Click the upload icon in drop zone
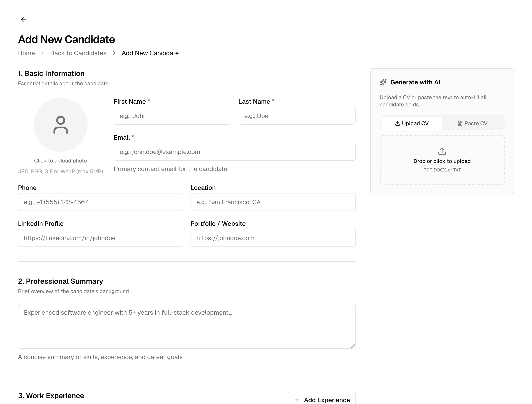 [442, 151]
